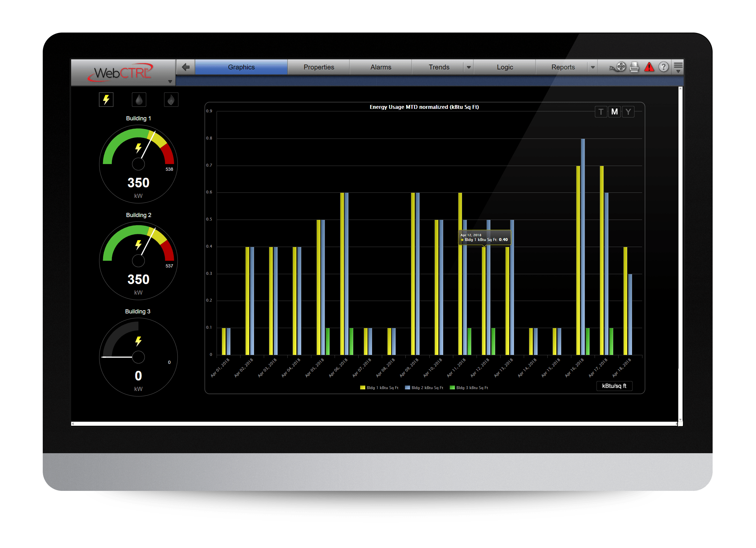Toggle the chart to Today view with T
The width and height of the screenshot is (756, 548).
601,112
